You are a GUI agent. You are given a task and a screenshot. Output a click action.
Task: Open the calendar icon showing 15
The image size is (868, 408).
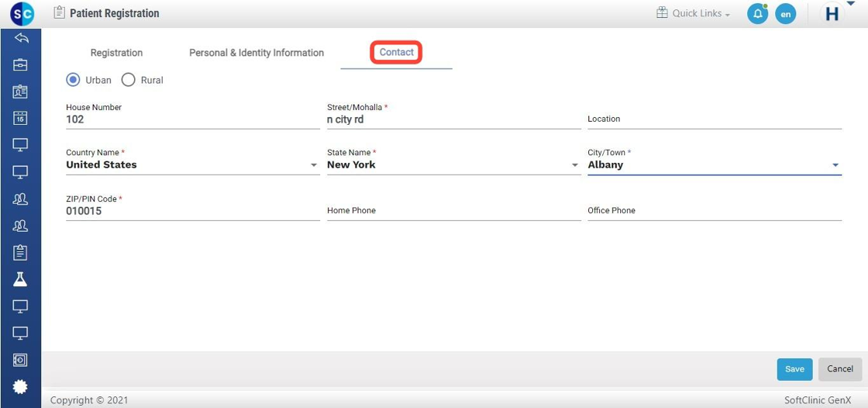tap(20, 118)
